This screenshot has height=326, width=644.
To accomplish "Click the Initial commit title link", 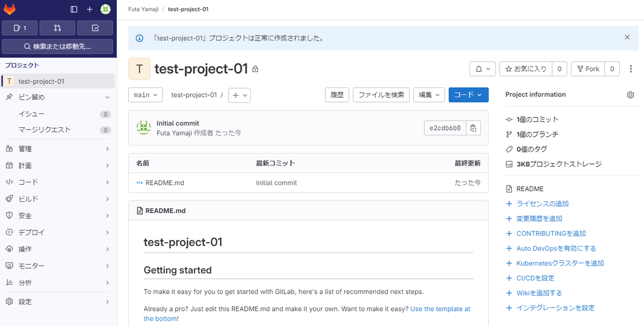I will 178,124.
